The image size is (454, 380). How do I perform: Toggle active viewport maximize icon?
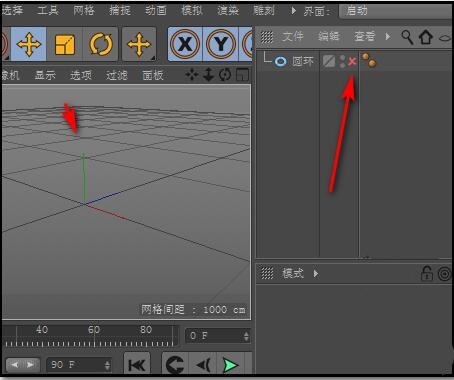tap(242, 75)
